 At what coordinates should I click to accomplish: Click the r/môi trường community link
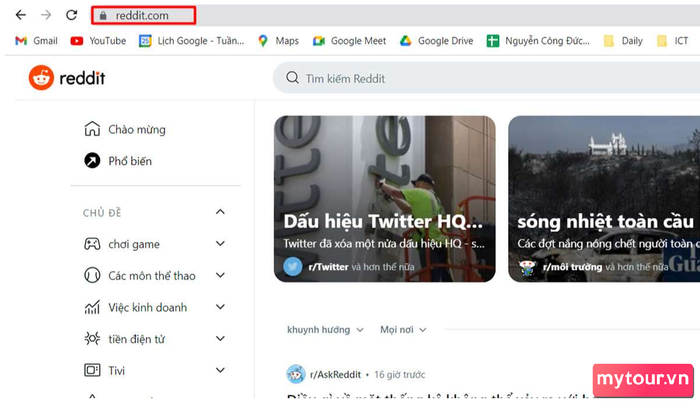click(572, 267)
